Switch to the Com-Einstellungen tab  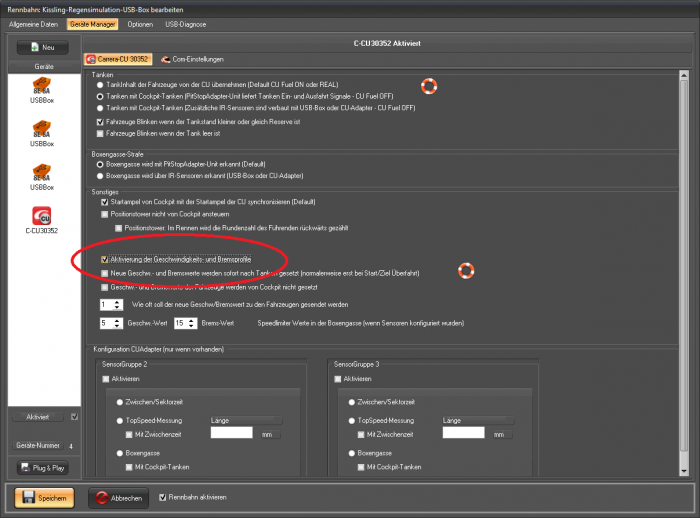[x=193, y=60]
